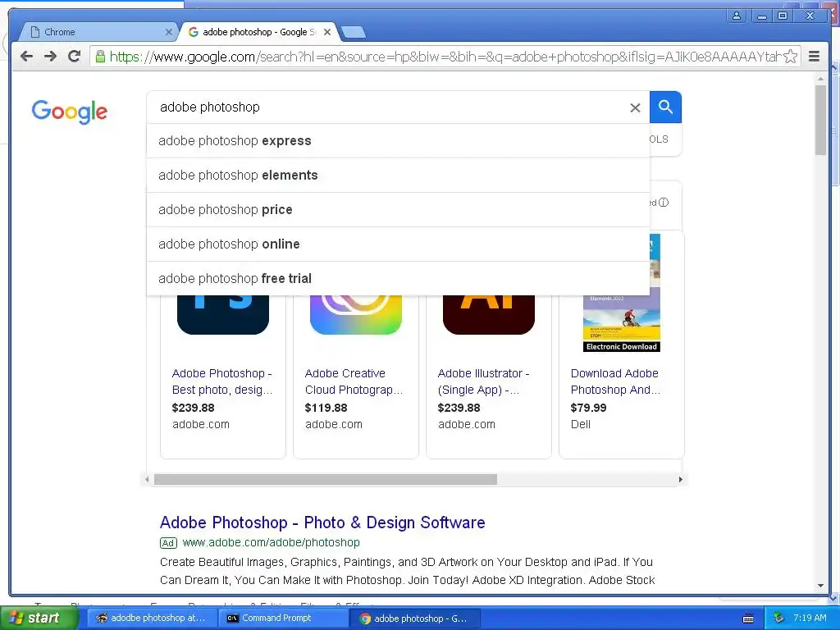Click the blue magnifier search button
This screenshot has width=840, height=630.
pos(665,107)
